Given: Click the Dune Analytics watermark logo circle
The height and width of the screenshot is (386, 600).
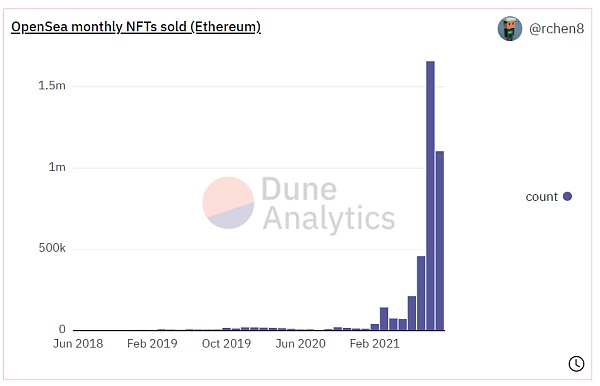Looking at the screenshot, I should tap(228, 203).
